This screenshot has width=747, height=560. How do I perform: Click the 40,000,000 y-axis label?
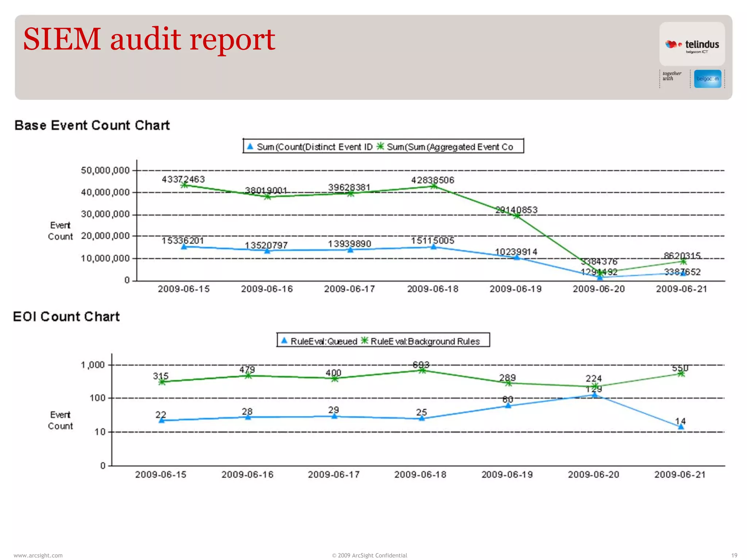click(x=105, y=192)
